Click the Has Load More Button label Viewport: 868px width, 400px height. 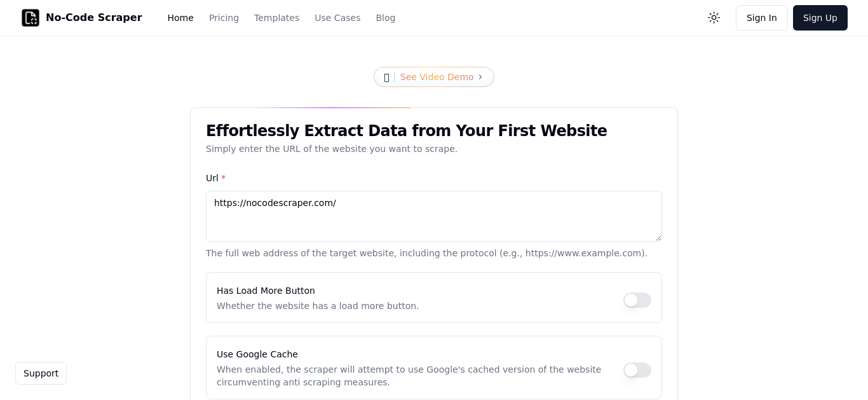(266, 291)
